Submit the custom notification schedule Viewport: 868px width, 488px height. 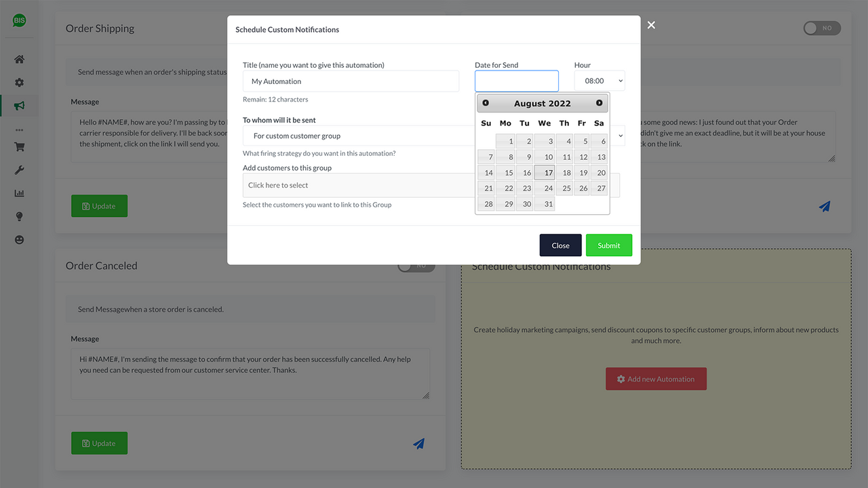click(608, 245)
